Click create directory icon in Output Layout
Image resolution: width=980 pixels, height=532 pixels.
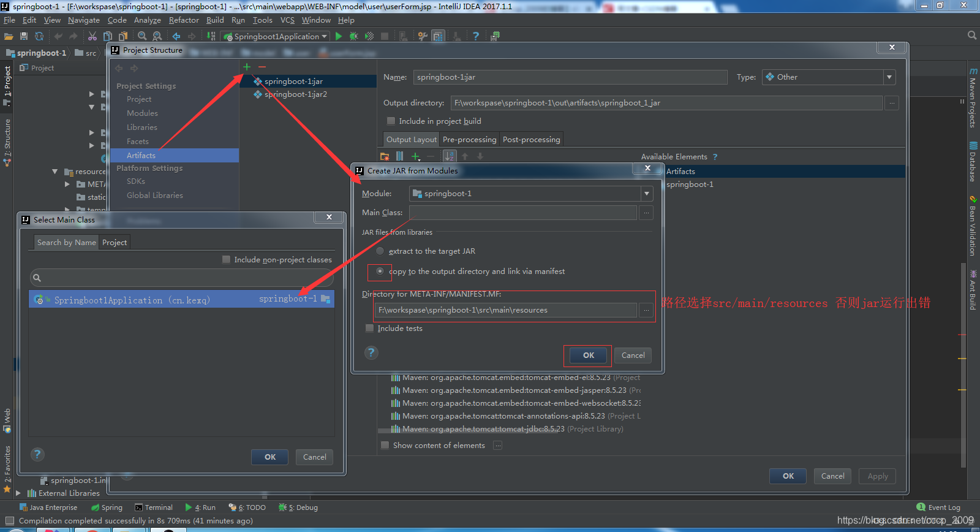385,156
